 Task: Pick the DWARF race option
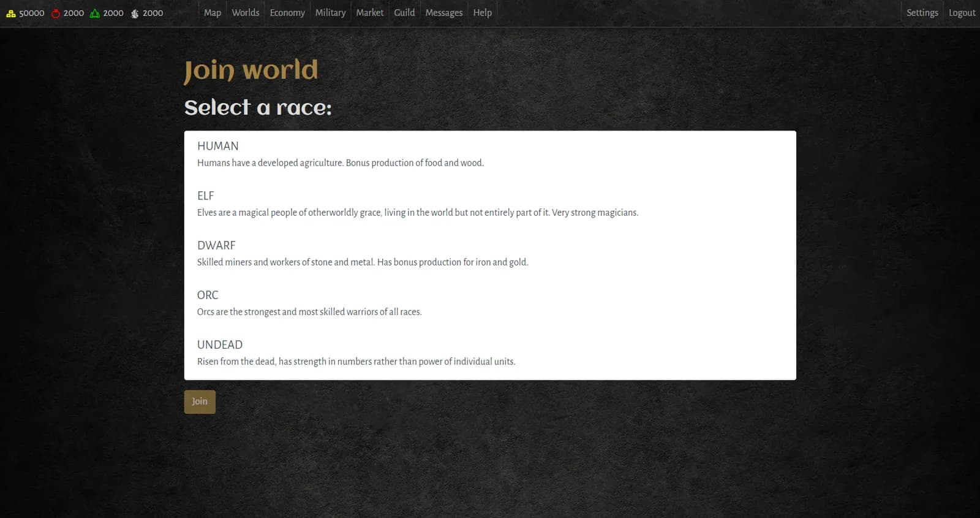[x=490, y=254]
